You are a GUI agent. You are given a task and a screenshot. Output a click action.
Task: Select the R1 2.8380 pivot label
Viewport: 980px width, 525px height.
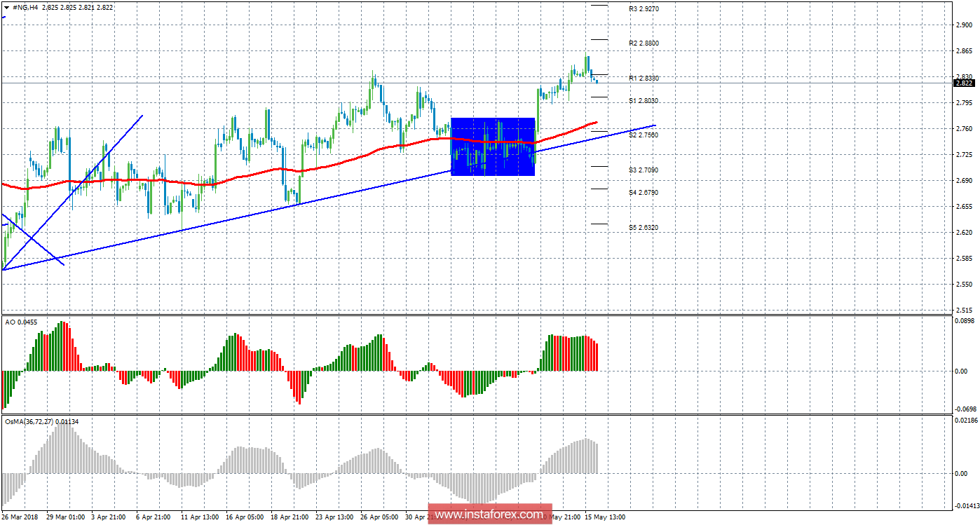[644, 79]
